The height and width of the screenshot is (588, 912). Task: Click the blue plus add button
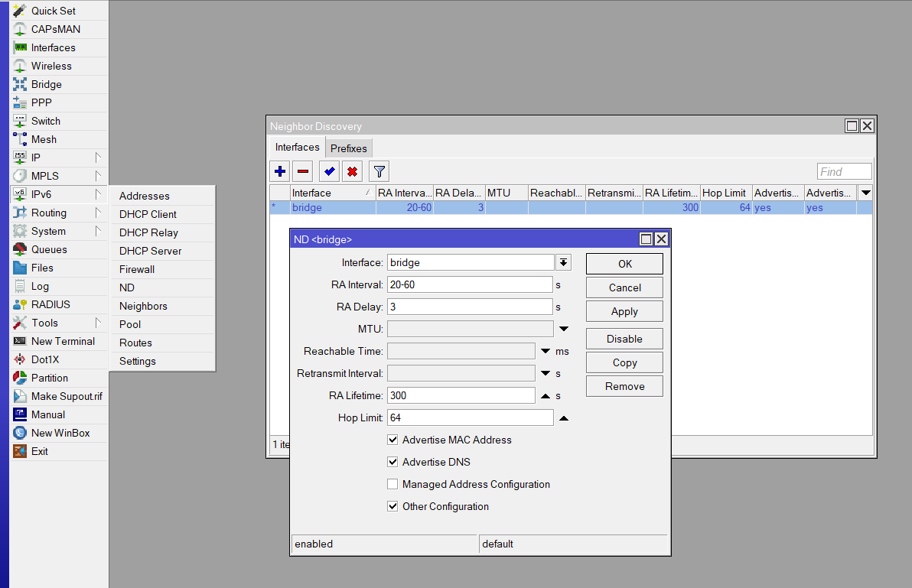[280, 171]
